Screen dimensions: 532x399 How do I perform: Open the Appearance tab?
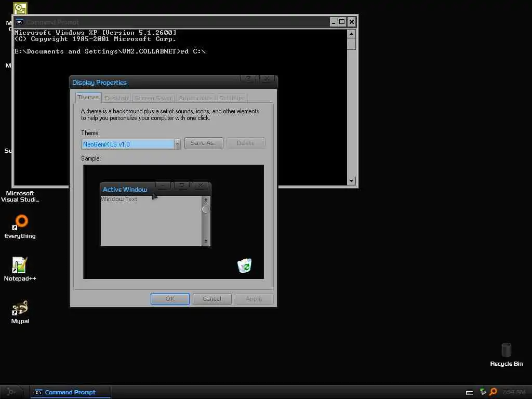[196, 98]
